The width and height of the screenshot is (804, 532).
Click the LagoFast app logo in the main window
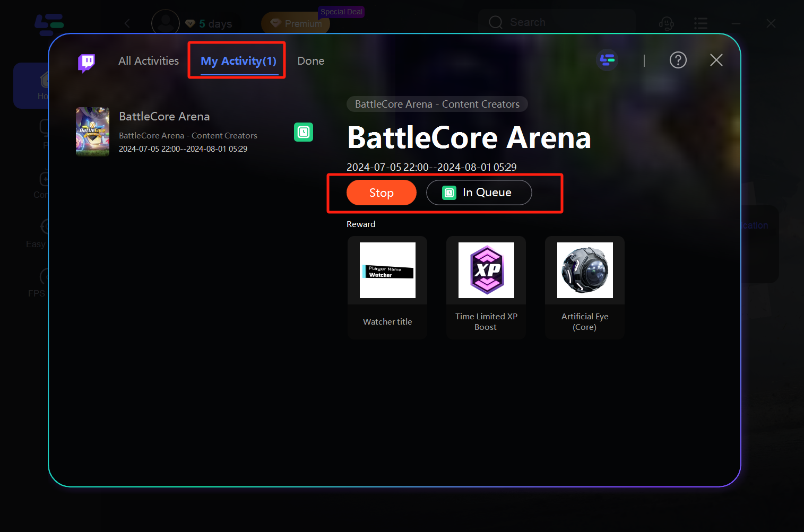tap(49, 24)
